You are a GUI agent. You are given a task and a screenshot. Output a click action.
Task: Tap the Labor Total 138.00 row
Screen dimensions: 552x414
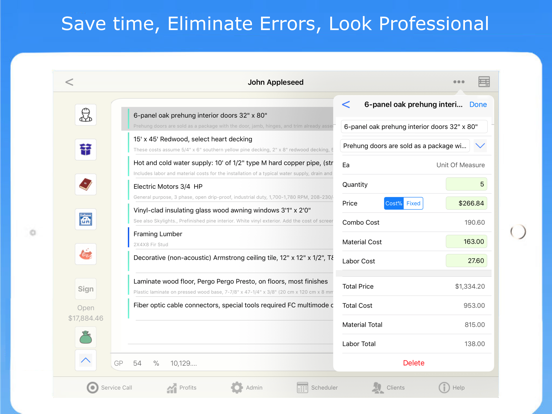tap(414, 344)
